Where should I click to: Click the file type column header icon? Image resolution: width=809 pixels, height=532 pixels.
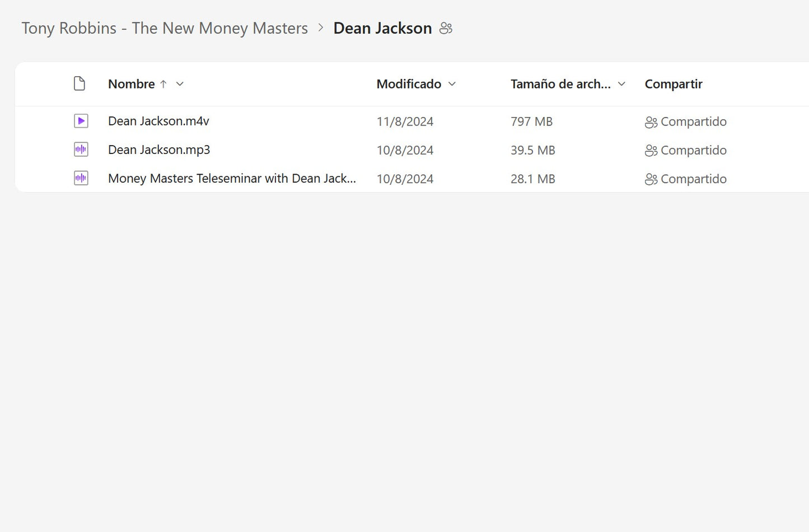80,84
